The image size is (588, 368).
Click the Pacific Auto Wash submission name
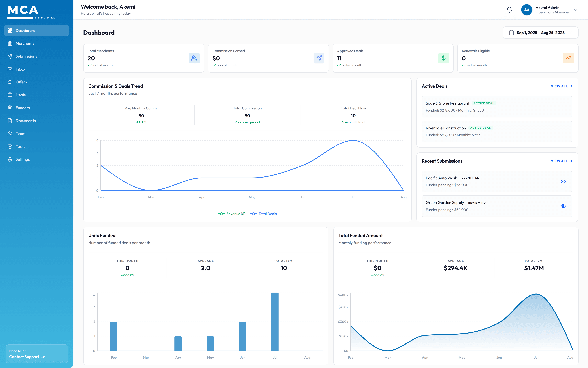[441, 178]
